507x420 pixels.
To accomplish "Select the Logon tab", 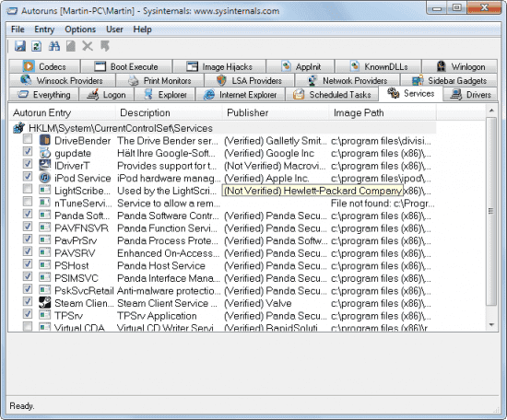I will pyautogui.click(x=106, y=95).
